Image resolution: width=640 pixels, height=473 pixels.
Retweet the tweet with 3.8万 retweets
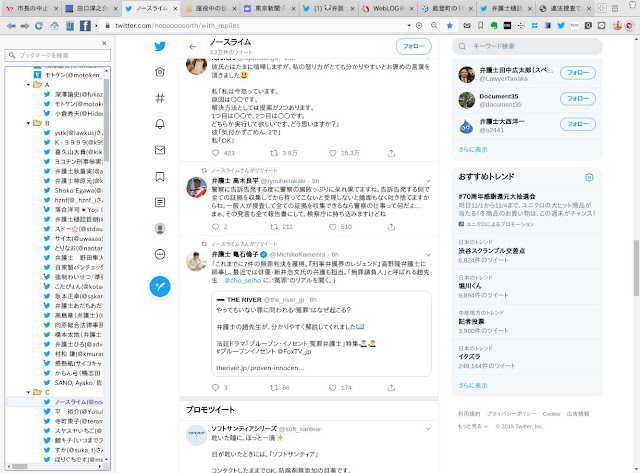tap(274, 153)
